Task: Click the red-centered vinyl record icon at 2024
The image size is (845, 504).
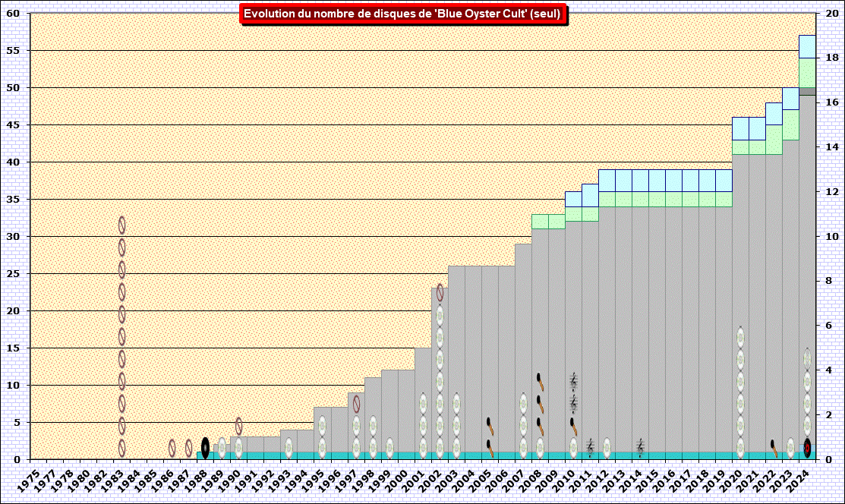Action: pyautogui.click(x=807, y=448)
